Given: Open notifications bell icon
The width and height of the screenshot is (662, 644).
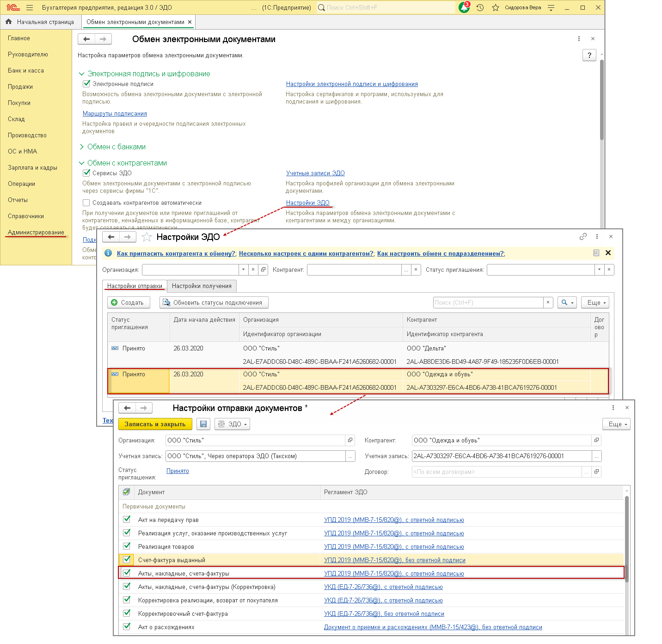Looking at the screenshot, I should (x=464, y=7).
